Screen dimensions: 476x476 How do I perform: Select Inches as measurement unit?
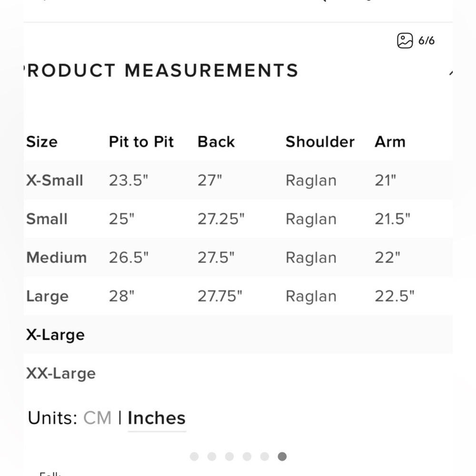point(157,418)
